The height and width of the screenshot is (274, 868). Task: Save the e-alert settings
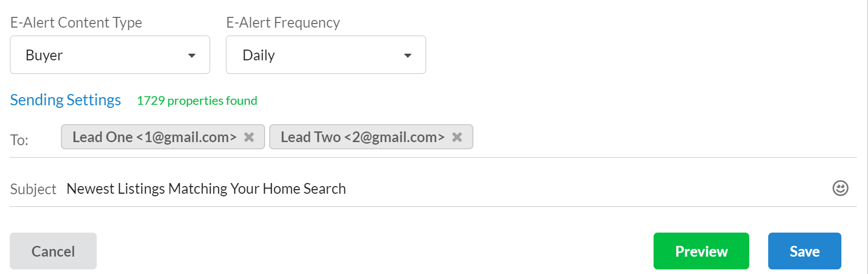click(x=804, y=251)
